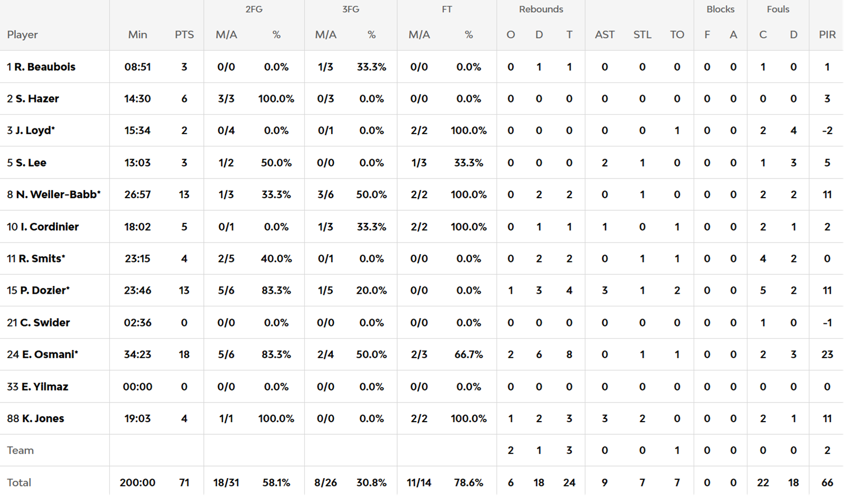Image resolution: width=860 pixels, height=504 pixels.
Task: Click the STL column header
Action: pyautogui.click(x=642, y=35)
